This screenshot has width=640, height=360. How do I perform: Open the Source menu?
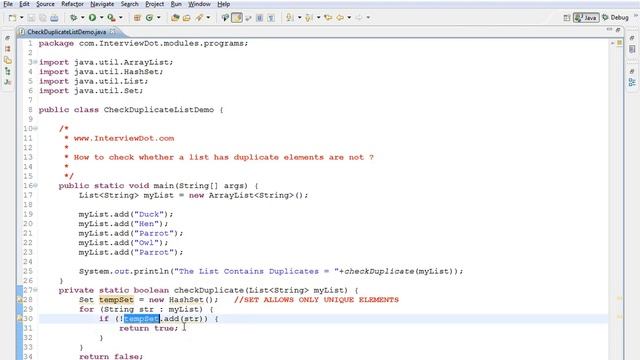point(45,4)
